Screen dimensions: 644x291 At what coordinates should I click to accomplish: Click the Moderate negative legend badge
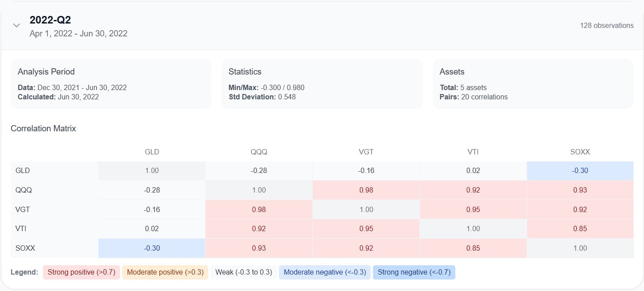pos(324,272)
